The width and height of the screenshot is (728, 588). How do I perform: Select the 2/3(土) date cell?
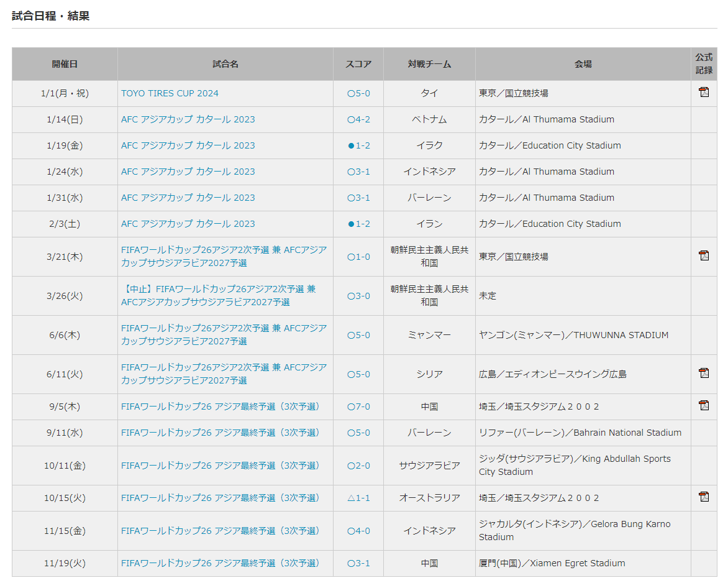pyautogui.click(x=65, y=223)
